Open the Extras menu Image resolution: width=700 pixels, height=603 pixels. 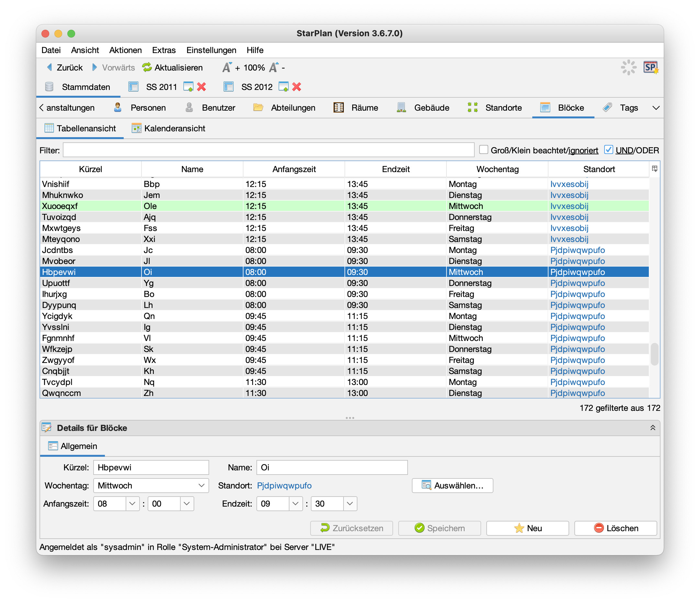[x=164, y=50]
